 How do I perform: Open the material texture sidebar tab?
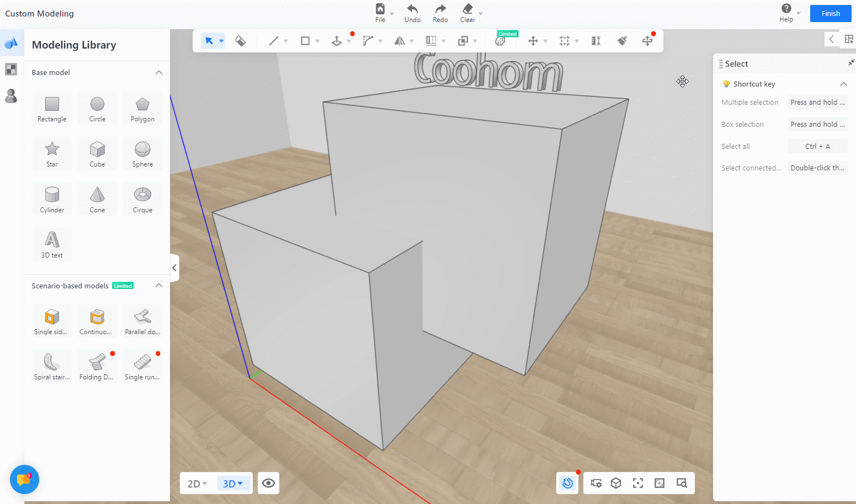pos(11,69)
